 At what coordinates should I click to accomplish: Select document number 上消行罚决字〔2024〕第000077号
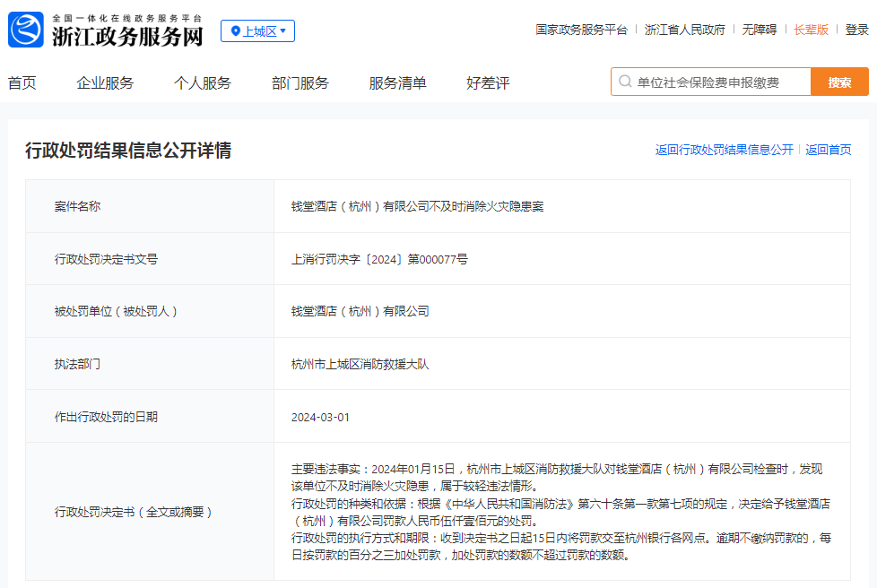coord(379,259)
